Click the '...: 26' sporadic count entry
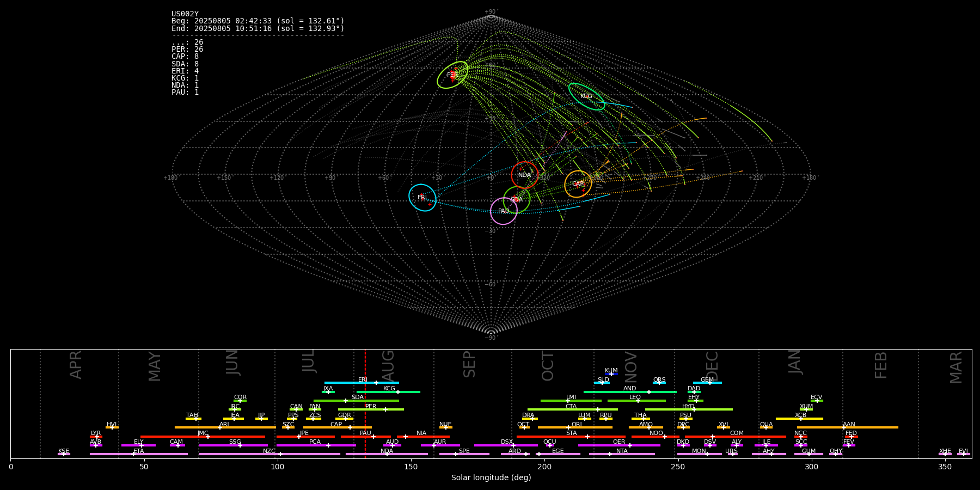 pos(187,42)
